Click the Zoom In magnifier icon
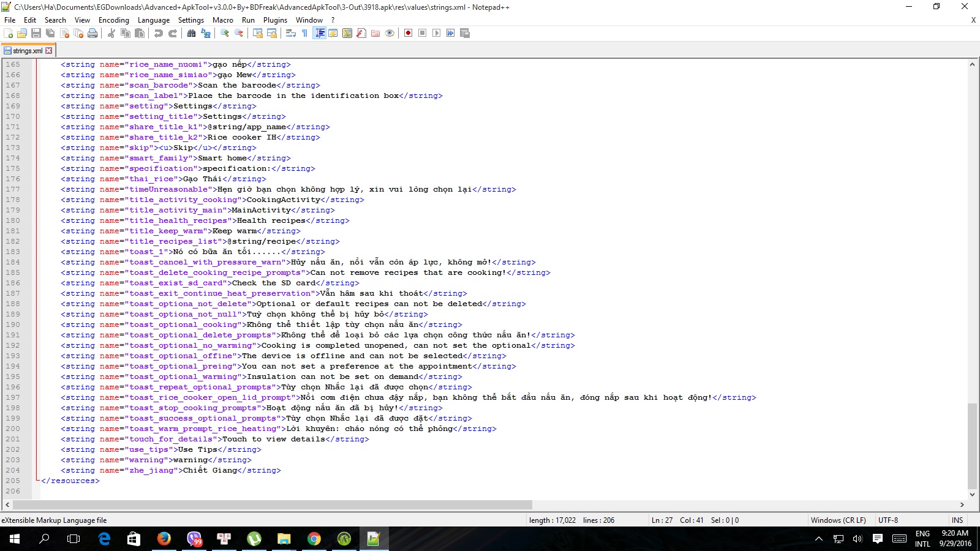The image size is (980, 551). [225, 33]
